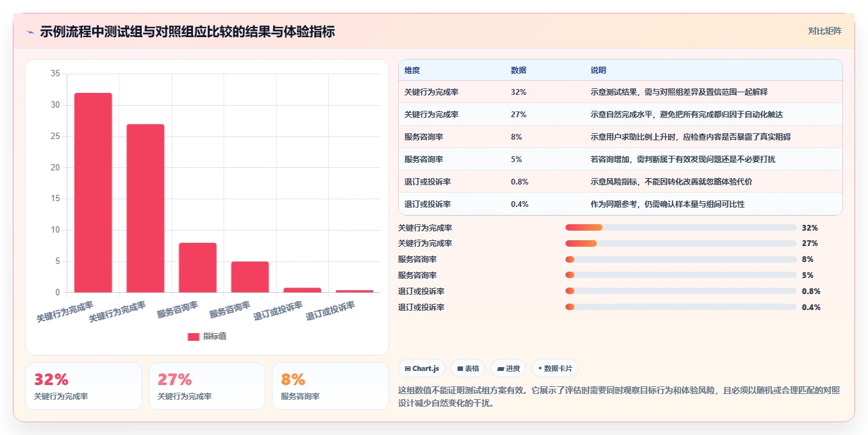Click the description starting 作为同期参考
This screenshot has width=868, height=435.
coord(667,204)
